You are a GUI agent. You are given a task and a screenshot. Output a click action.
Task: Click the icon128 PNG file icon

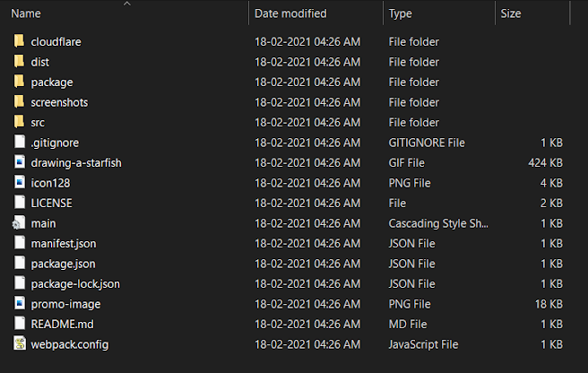[x=20, y=183]
